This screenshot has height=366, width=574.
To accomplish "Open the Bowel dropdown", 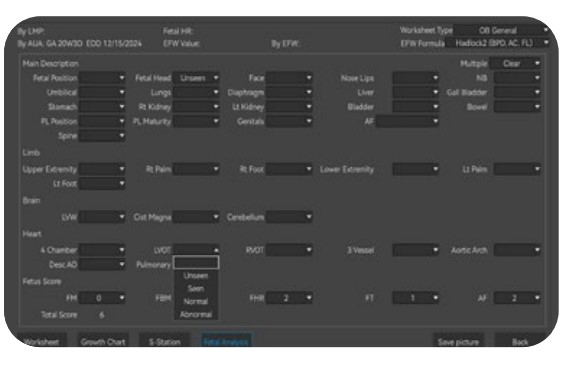I will pos(517,107).
